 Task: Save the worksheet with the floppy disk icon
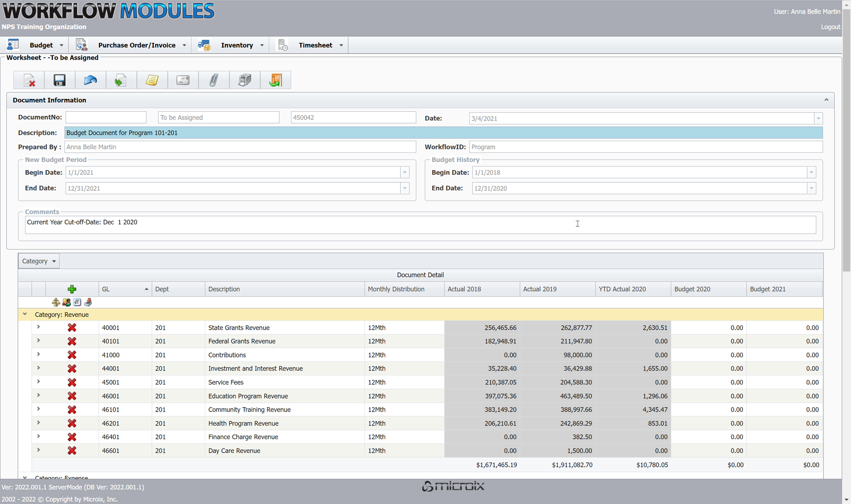pos(60,80)
